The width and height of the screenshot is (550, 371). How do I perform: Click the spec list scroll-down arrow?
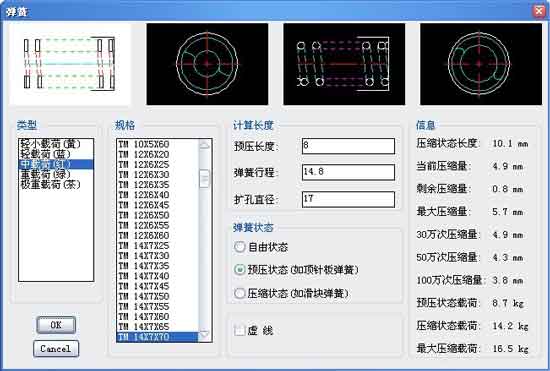click(204, 336)
